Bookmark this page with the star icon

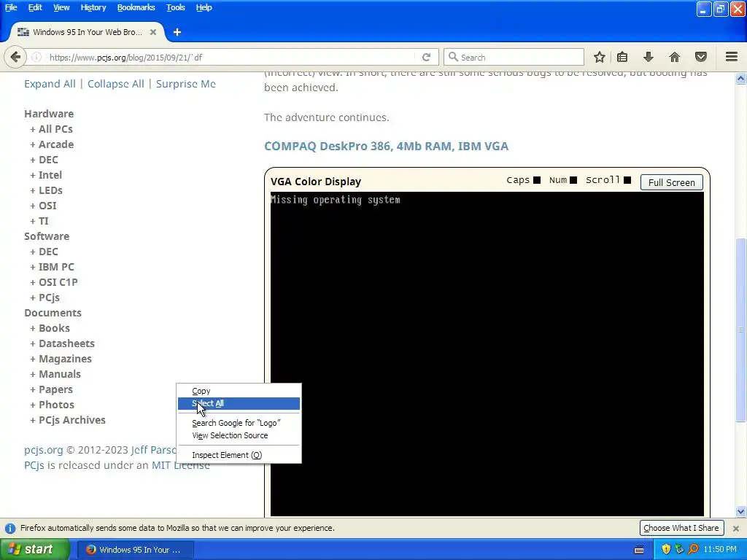(600, 57)
